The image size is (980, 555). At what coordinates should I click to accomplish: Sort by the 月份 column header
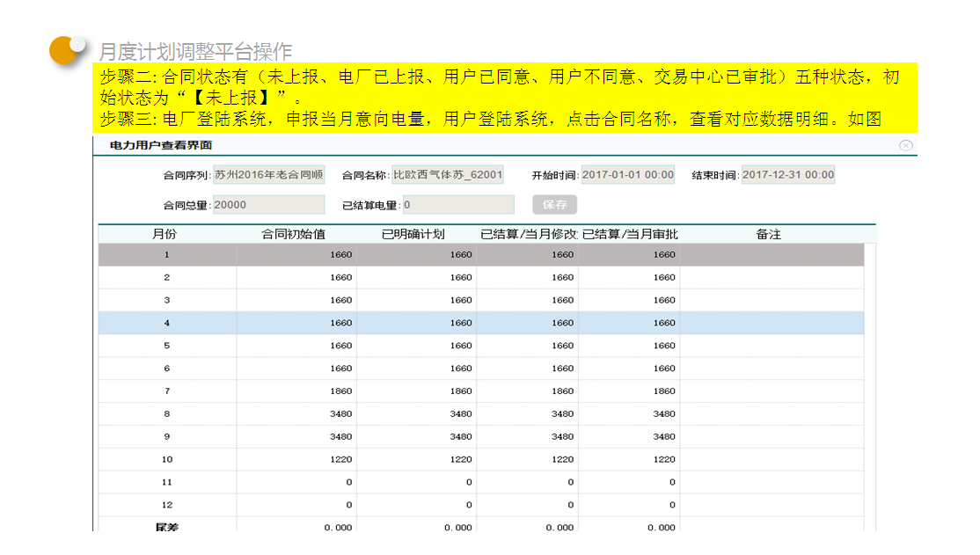(165, 234)
